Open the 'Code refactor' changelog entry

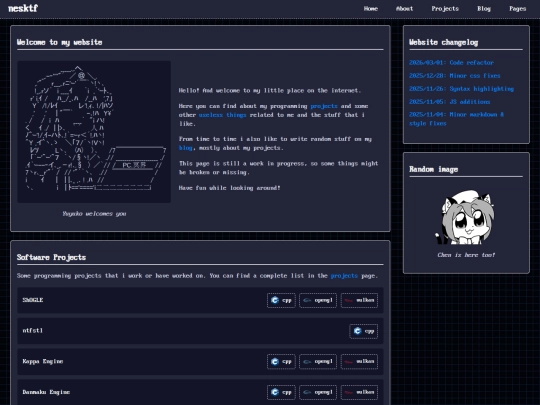pos(451,63)
